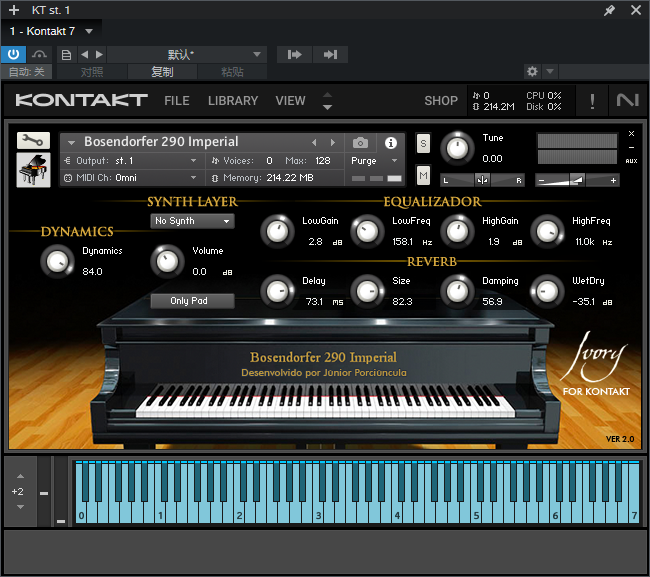Open the FILE menu

tap(177, 101)
